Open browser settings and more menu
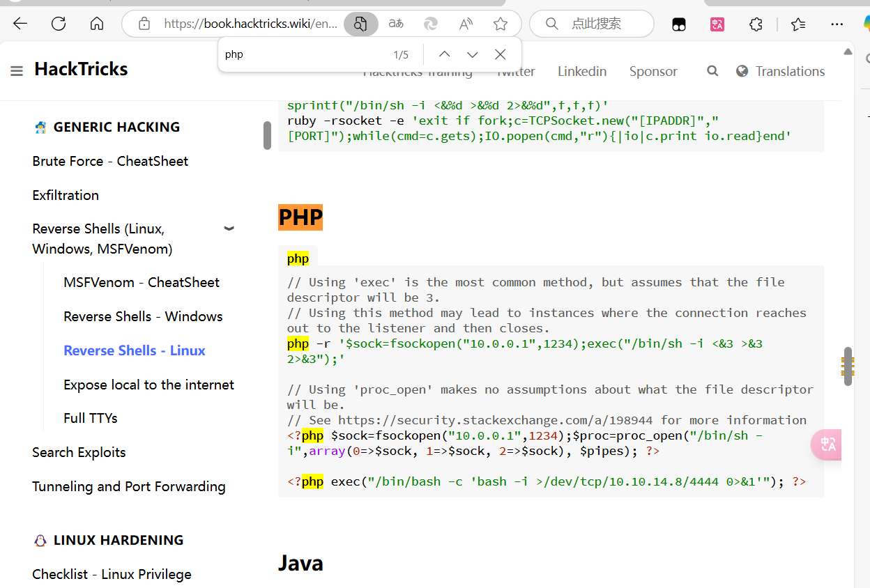The height and width of the screenshot is (588, 870). pos(837,24)
